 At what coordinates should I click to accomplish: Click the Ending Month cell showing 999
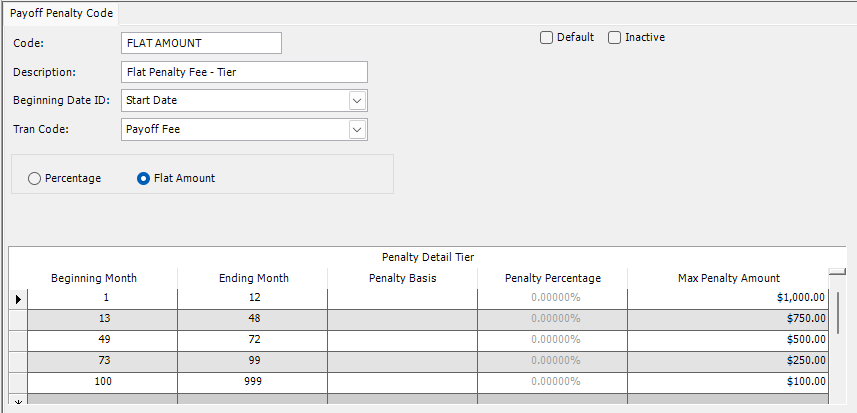click(253, 382)
